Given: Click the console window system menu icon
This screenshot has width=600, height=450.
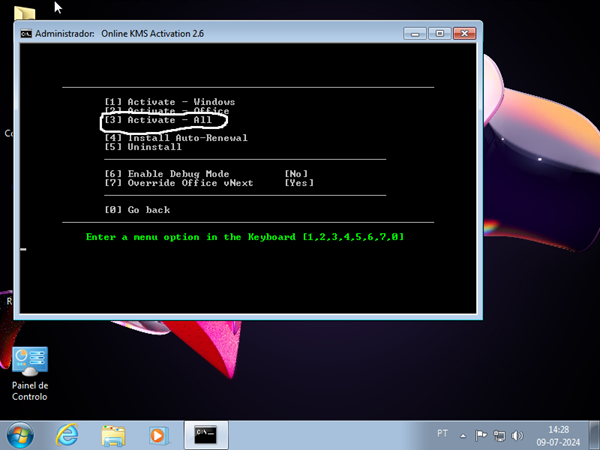Looking at the screenshot, I should [x=26, y=34].
